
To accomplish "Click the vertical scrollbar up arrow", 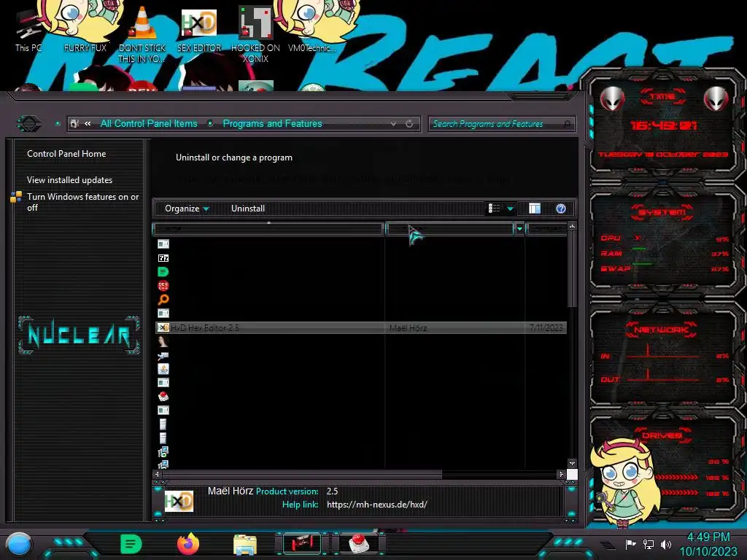I will click(x=572, y=226).
